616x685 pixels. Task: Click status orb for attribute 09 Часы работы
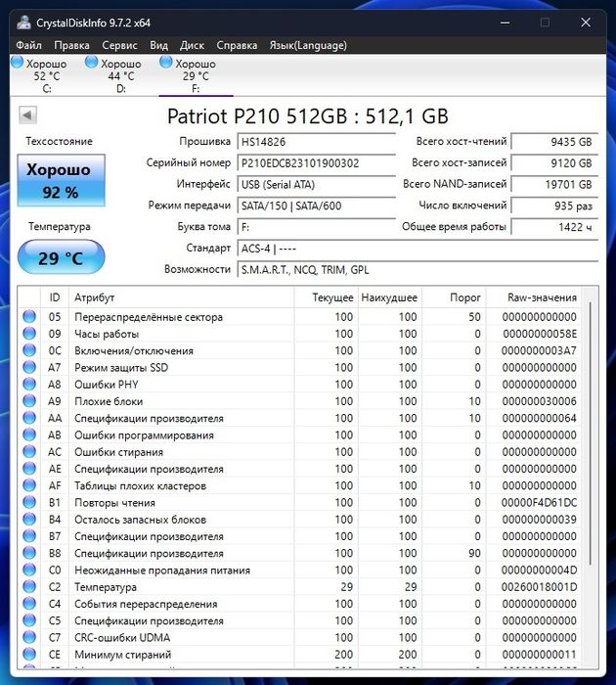pos(29,334)
